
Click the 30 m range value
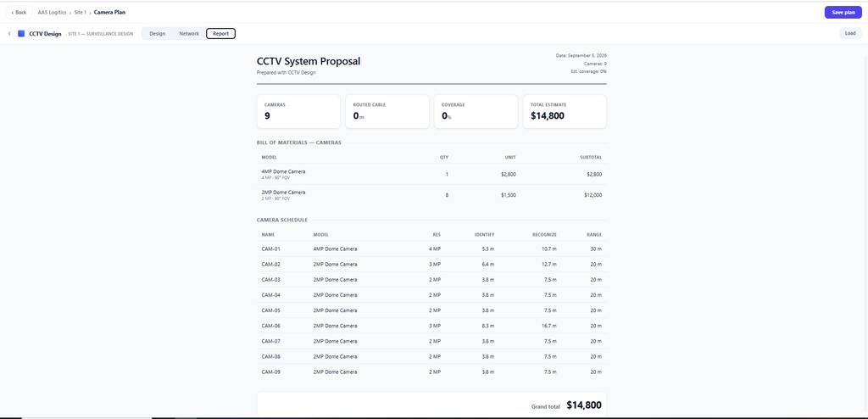pyautogui.click(x=596, y=249)
